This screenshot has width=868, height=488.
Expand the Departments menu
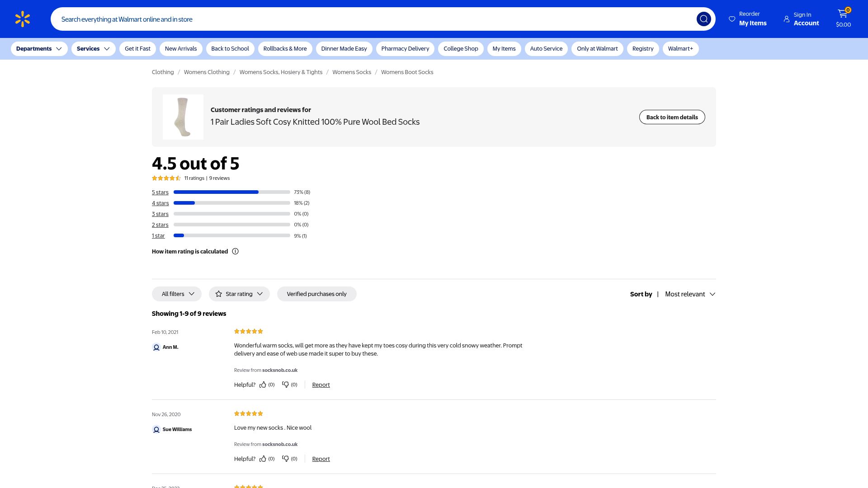pyautogui.click(x=39, y=49)
